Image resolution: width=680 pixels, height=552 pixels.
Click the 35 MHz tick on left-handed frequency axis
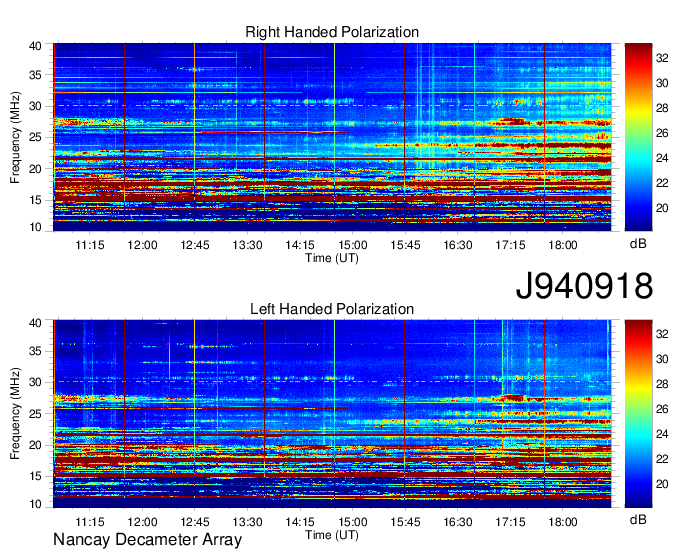(35, 352)
